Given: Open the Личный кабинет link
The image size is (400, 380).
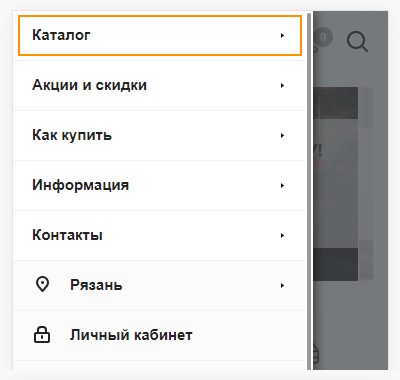Looking at the screenshot, I should (x=131, y=335).
